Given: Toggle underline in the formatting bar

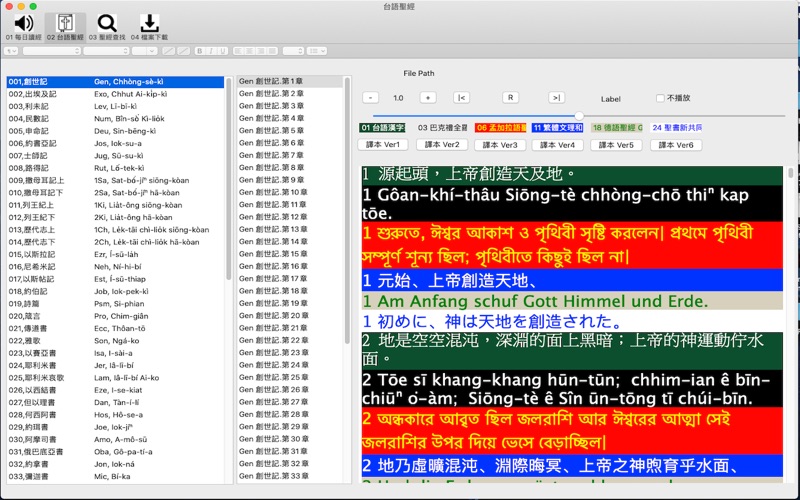Looking at the screenshot, I should 223,50.
